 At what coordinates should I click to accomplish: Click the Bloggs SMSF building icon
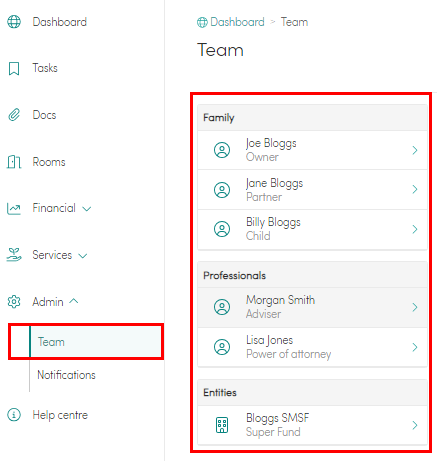tap(222, 425)
